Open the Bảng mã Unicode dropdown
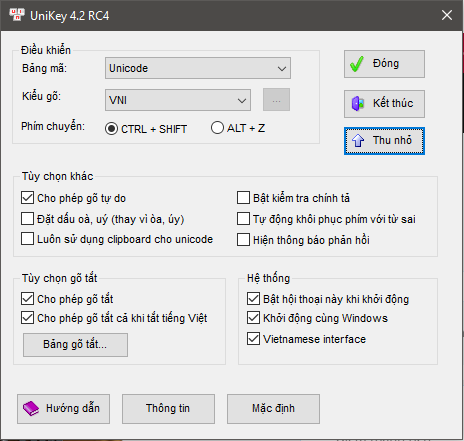Image resolution: width=464 pixels, height=441 pixels. coord(198,68)
